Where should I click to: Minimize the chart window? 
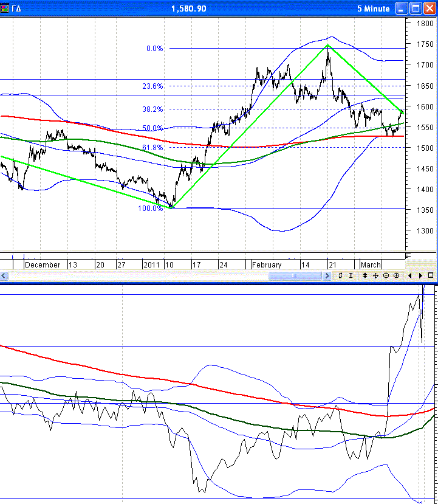coord(402,9)
